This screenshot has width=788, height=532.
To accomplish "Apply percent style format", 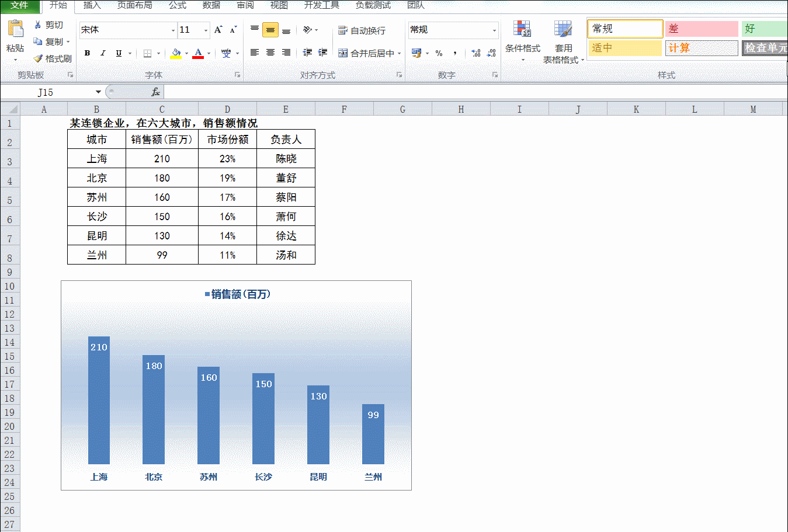I will 439,53.
